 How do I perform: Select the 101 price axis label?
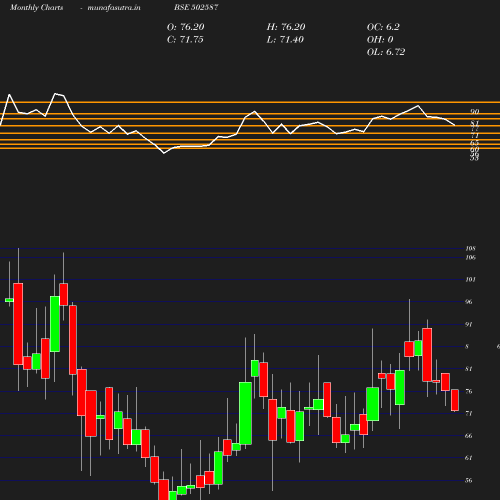click(x=470, y=280)
